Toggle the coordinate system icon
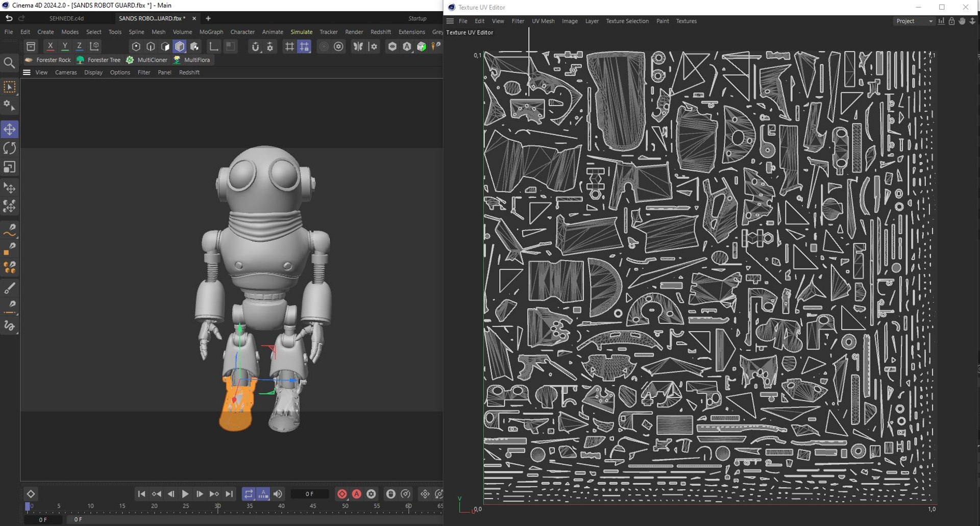This screenshot has width=980, height=526. click(x=94, y=46)
